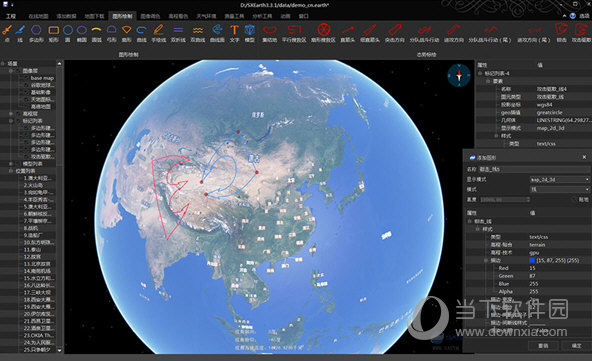Open the 工程 (Project) menu
Screen dimensions: 592x361
click(11, 16)
